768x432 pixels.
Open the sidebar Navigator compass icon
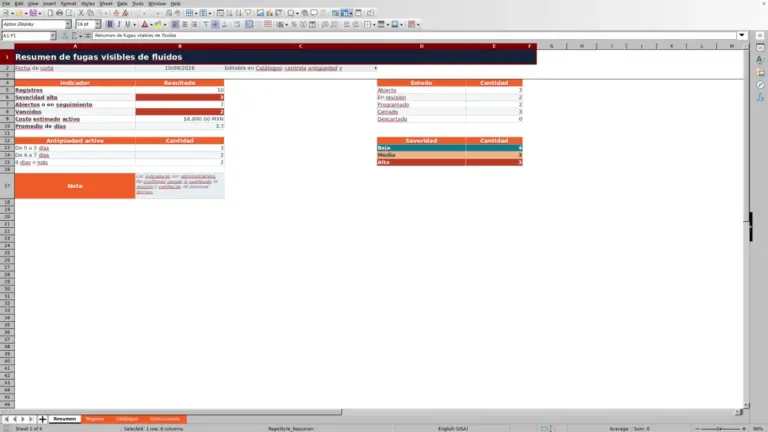[x=760, y=85]
